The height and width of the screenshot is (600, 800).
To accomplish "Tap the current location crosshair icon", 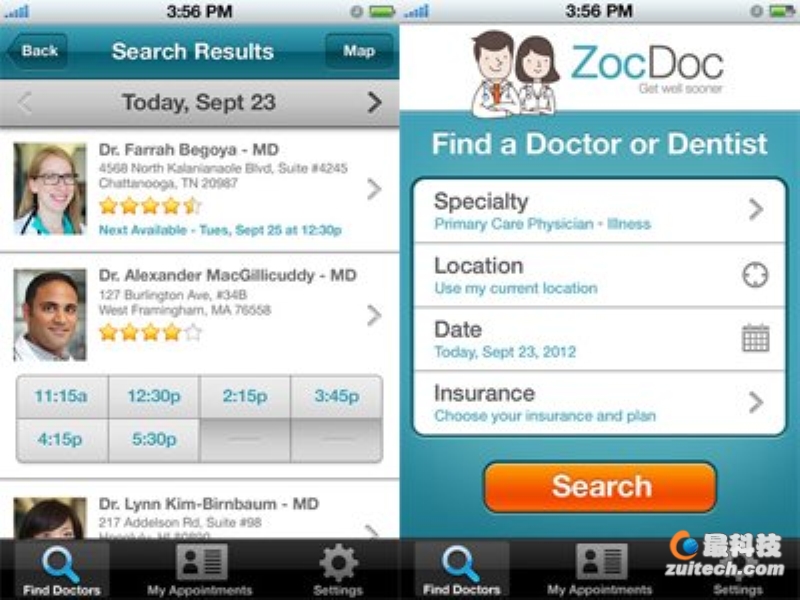I will click(755, 275).
